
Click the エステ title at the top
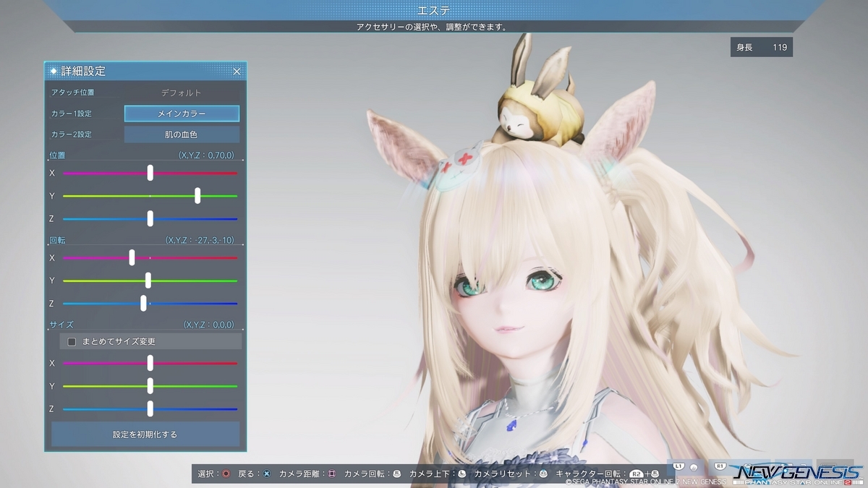pyautogui.click(x=434, y=10)
